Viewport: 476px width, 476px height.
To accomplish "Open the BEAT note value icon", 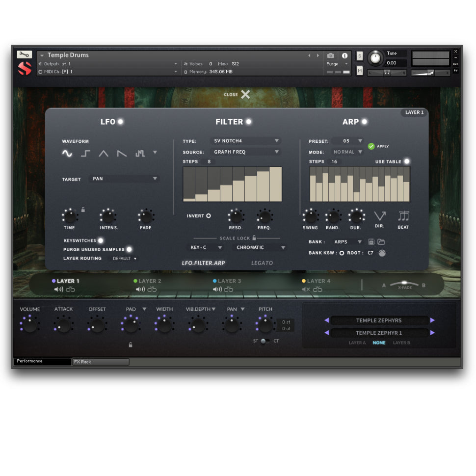I will (403, 216).
